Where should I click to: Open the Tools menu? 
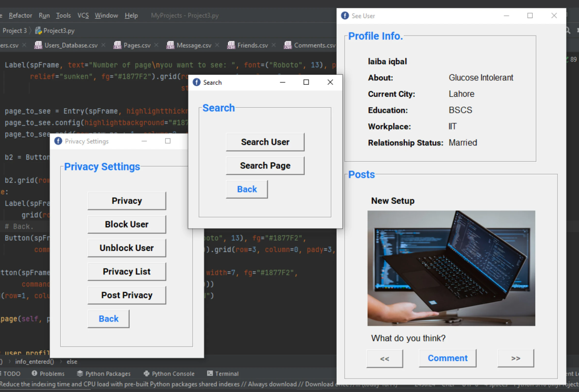pos(63,15)
